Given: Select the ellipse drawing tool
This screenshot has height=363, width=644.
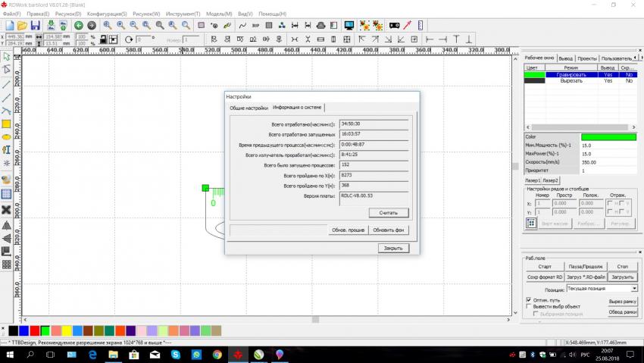Looking at the screenshot, I should point(6,136).
